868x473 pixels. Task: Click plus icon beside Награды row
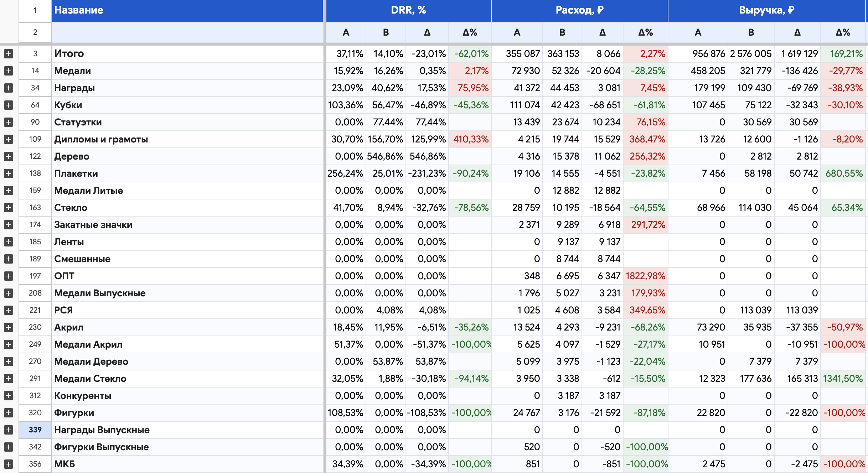(9, 88)
